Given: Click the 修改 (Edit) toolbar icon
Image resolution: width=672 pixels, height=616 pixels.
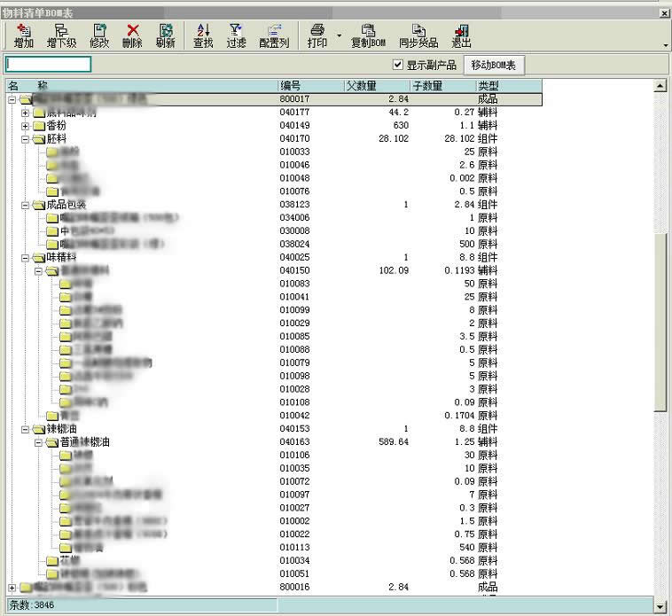Looking at the screenshot, I should click(99, 35).
